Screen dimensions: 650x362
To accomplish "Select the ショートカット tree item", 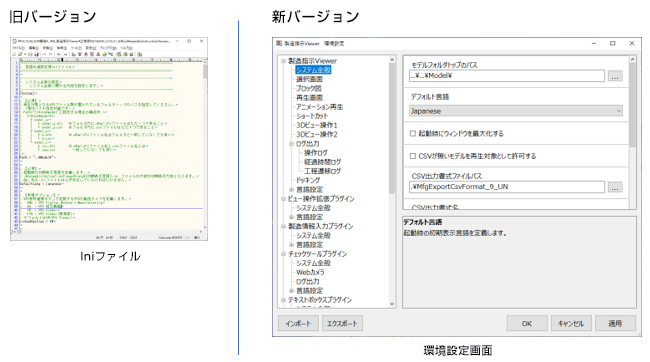I will tap(312, 116).
